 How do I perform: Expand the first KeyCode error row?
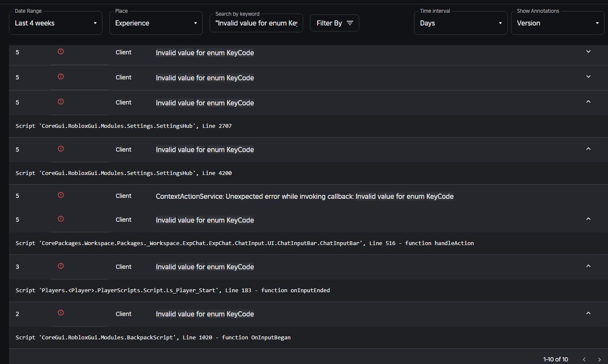588,51
